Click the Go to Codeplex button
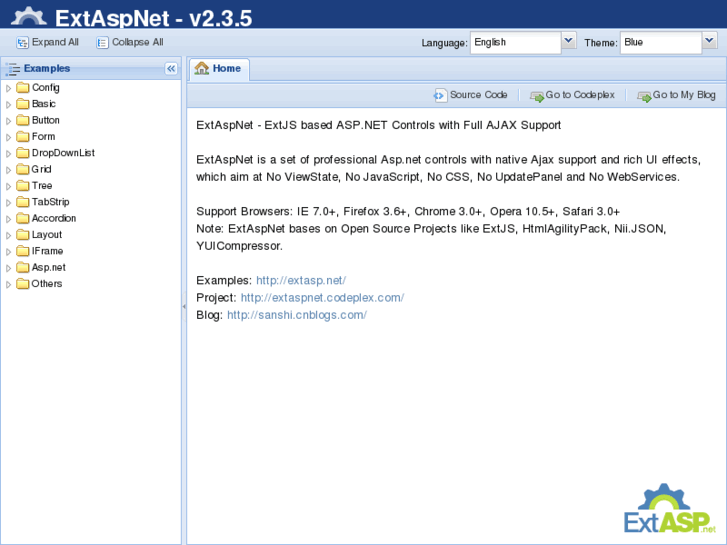 (572, 95)
